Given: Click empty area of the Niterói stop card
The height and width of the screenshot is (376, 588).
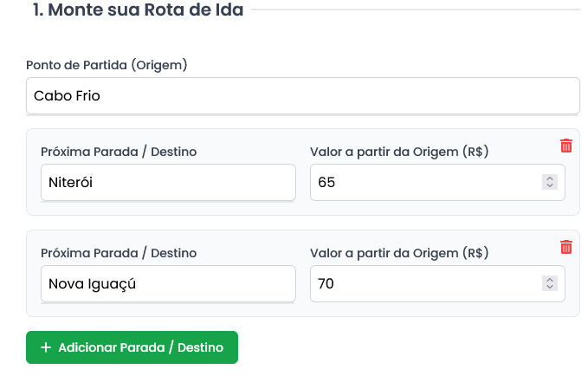Looking at the screenshot, I should pyautogui.click(x=302, y=208).
